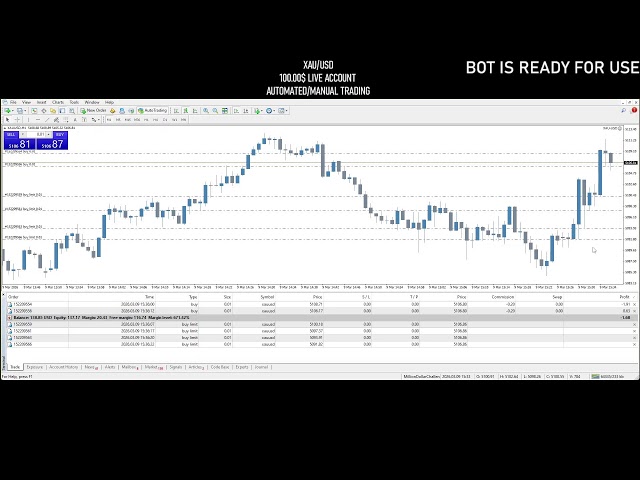The image size is (640, 480).
Task: Switch to the Exposure tab
Action: pyautogui.click(x=35, y=367)
